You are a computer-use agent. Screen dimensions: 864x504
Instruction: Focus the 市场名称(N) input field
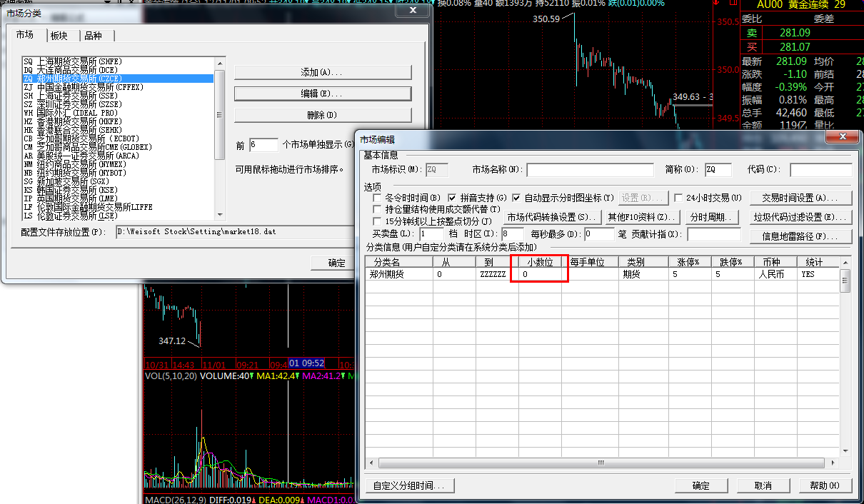coord(590,170)
